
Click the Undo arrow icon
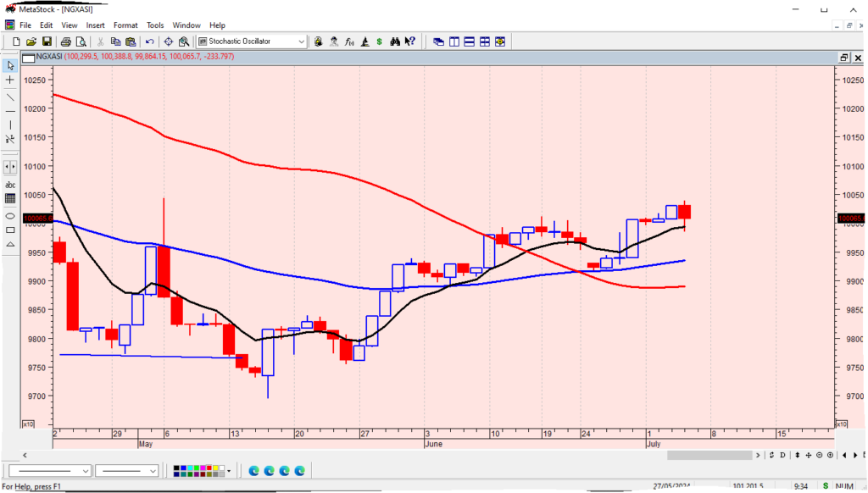pyautogui.click(x=150, y=42)
